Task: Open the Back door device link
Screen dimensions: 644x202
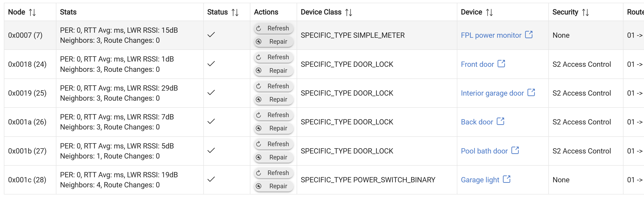Action: pos(477,121)
